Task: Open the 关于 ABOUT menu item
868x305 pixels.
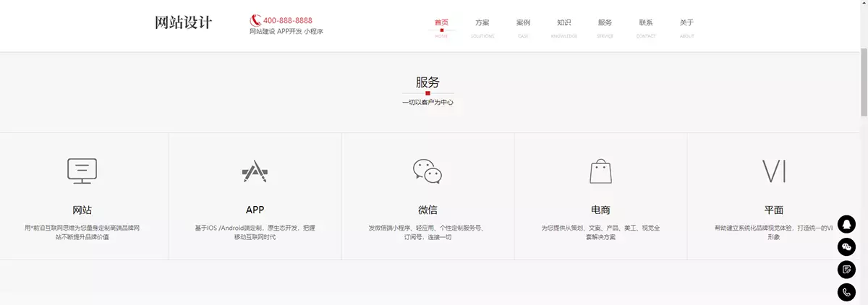Action: click(686, 27)
